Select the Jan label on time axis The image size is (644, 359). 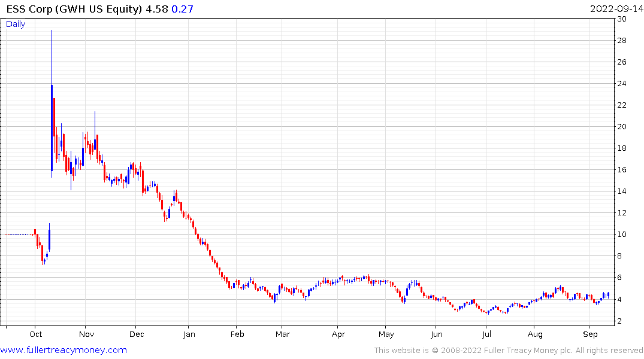(189, 334)
